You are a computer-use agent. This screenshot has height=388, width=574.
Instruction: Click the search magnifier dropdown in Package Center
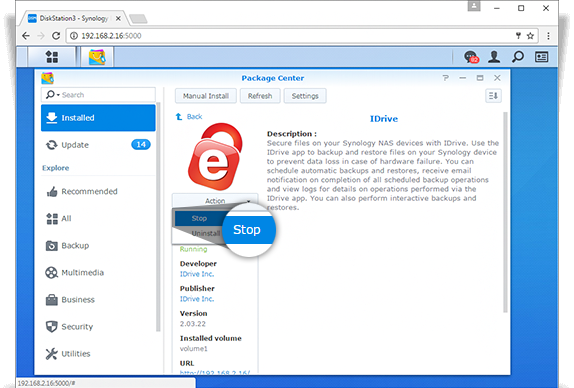[x=53, y=95]
